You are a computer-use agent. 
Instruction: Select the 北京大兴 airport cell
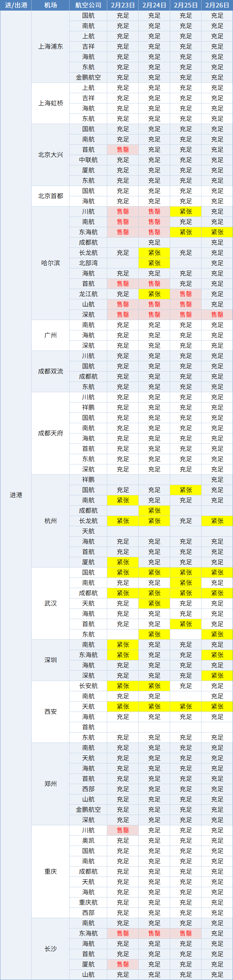click(51, 155)
